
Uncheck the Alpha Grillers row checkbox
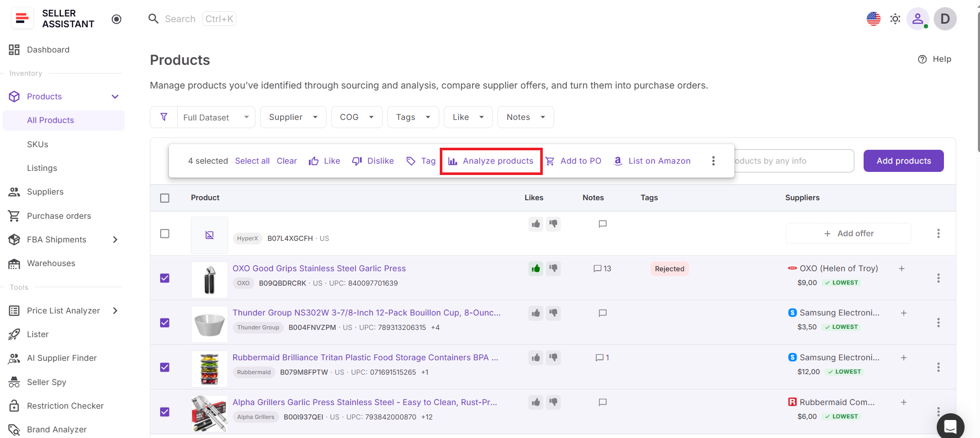(x=165, y=412)
